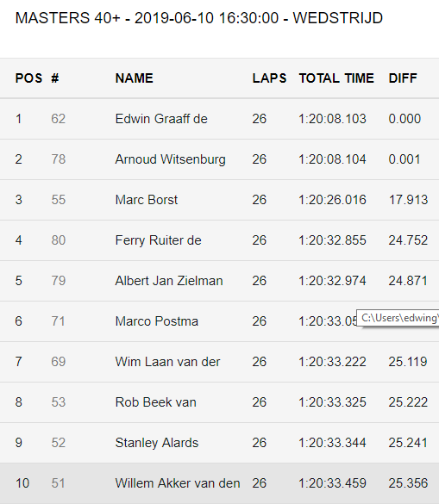Select Marco Postma in the results

pos(157,321)
